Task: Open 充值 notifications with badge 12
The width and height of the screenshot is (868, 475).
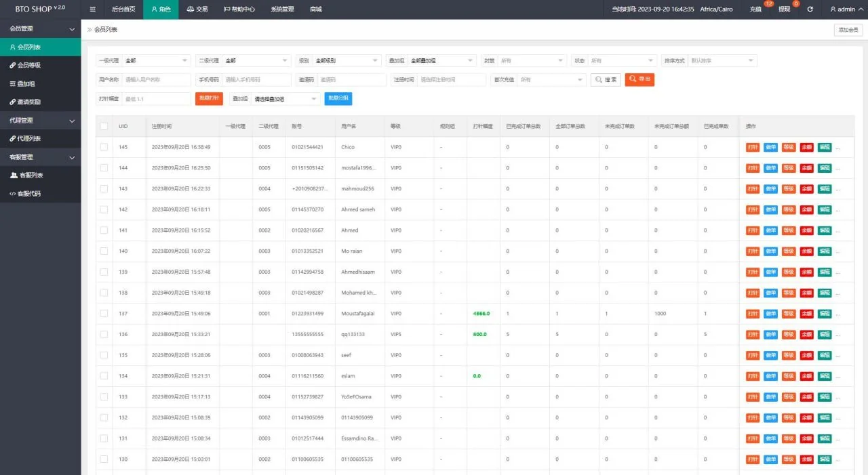Action: [755, 9]
